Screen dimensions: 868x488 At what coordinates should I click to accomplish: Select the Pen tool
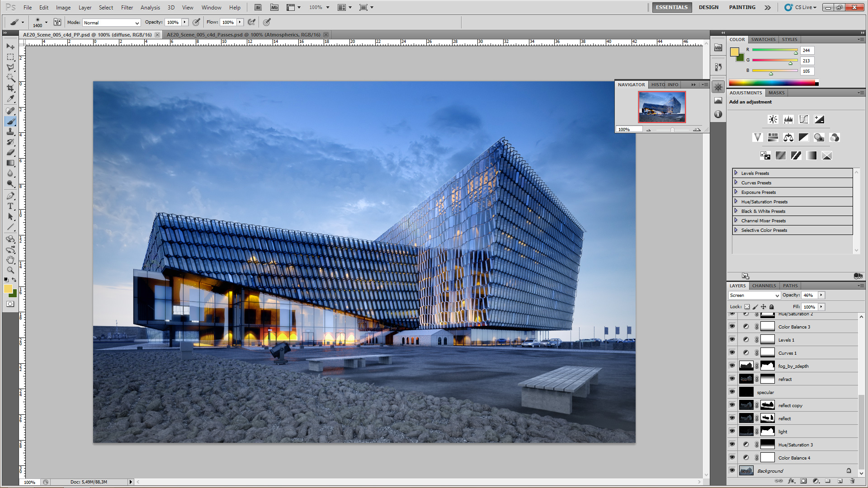coord(10,196)
